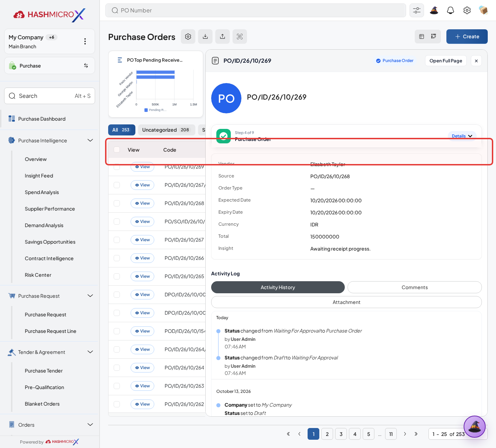Switch to the Attachment tab
This screenshot has height=448, width=496.
pos(346,302)
